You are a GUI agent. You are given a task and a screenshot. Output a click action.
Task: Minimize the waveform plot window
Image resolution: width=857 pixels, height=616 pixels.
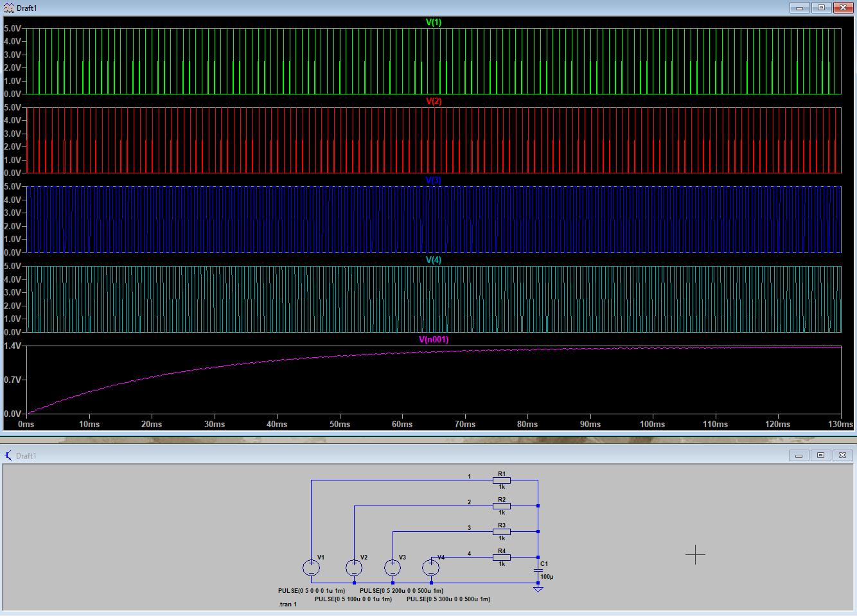click(799, 8)
